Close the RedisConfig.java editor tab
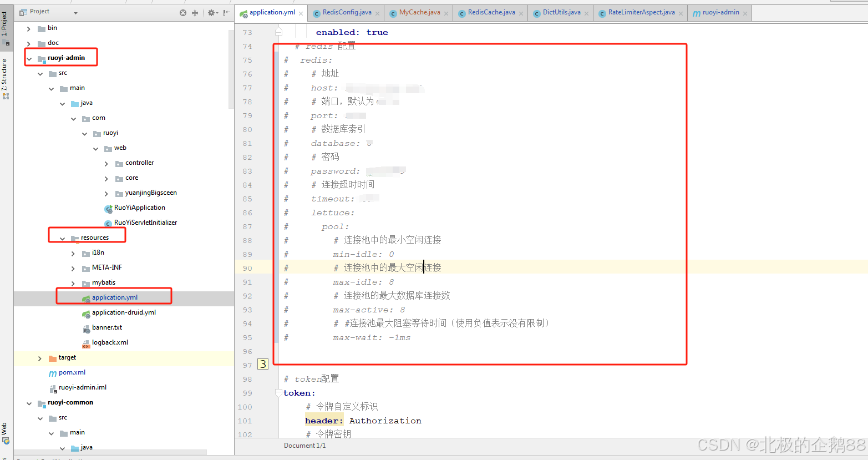 point(377,13)
